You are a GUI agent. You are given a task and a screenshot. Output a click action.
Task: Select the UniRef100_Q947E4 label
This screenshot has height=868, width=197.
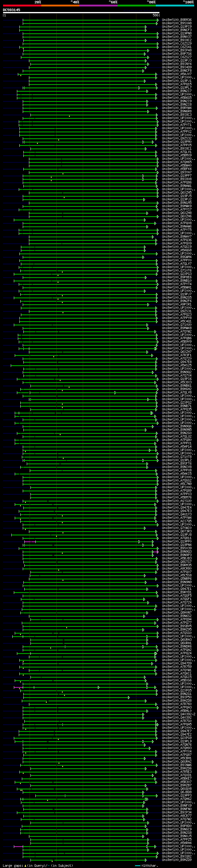click(x=177, y=507)
